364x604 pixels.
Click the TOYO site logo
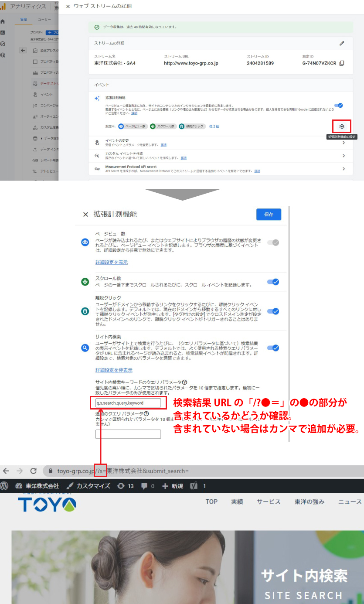click(x=47, y=504)
